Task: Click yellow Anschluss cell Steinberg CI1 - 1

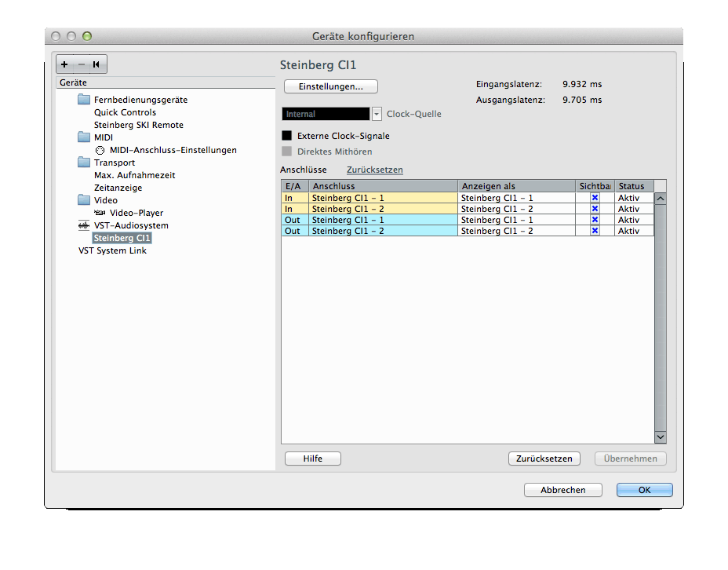Action: tap(384, 197)
